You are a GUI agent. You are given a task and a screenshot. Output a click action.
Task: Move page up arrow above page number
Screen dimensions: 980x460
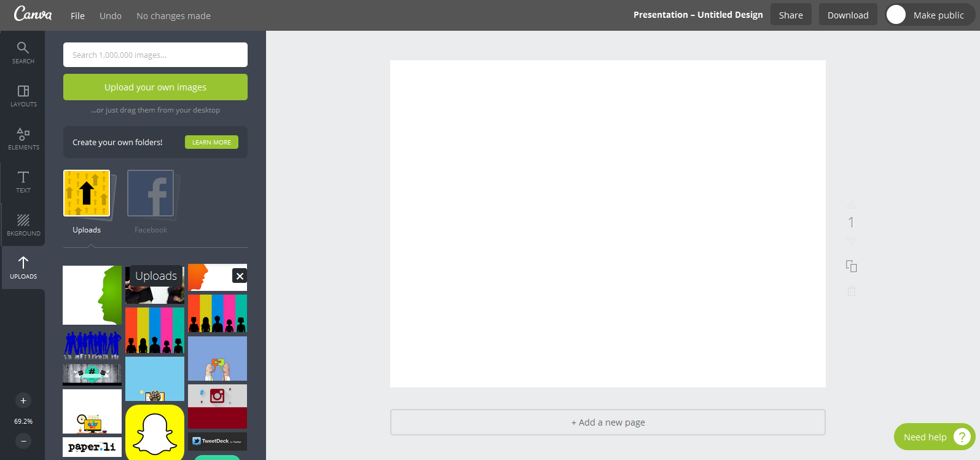point(851,204)
